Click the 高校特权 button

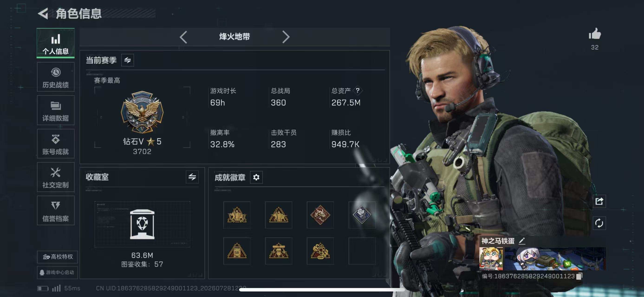(x=58, y=257)
